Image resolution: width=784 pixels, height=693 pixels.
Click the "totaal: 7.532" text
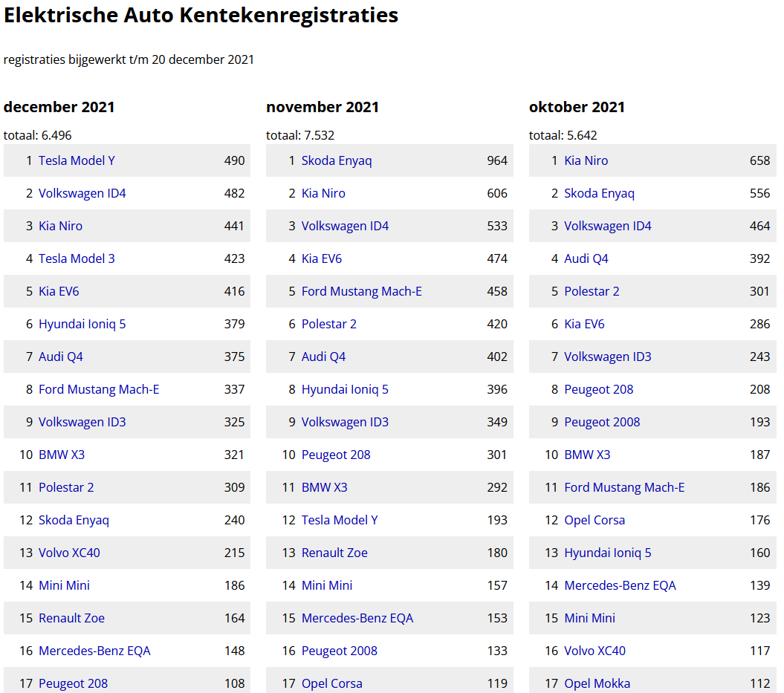point(300,135)
